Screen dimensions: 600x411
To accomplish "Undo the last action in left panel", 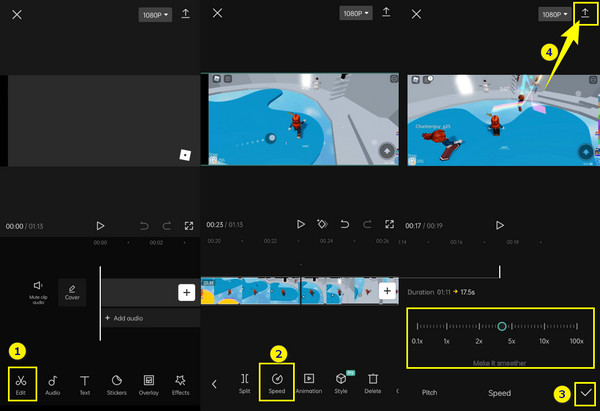I will pyautogui.click(x=144, y=226).
